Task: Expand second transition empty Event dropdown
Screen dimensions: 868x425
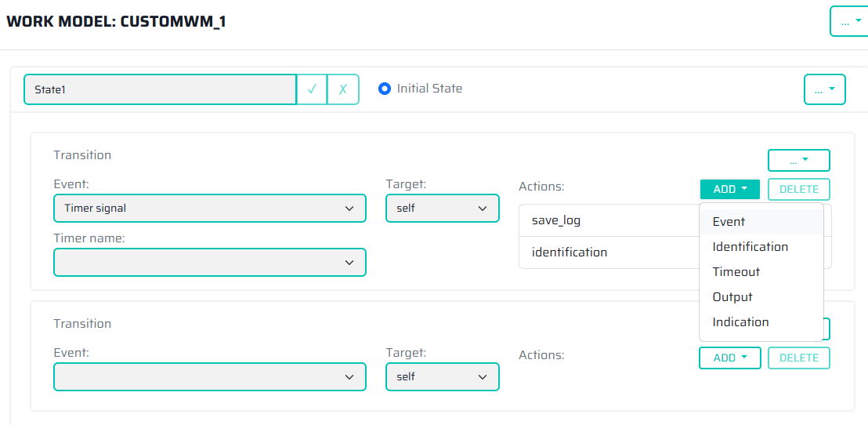Action: click(209, 377)
